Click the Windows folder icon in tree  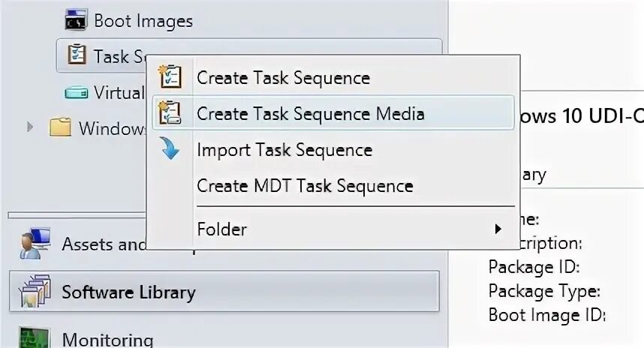coord(60,128)
